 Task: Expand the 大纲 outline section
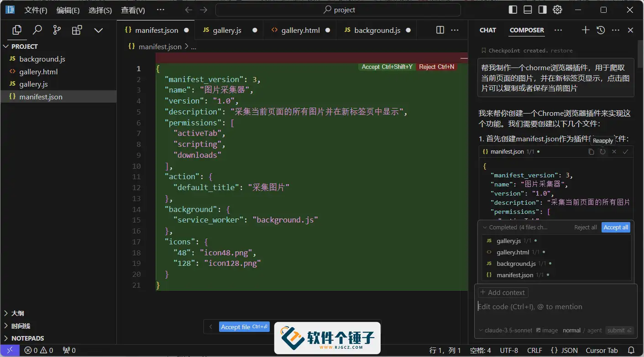point(58,313)
